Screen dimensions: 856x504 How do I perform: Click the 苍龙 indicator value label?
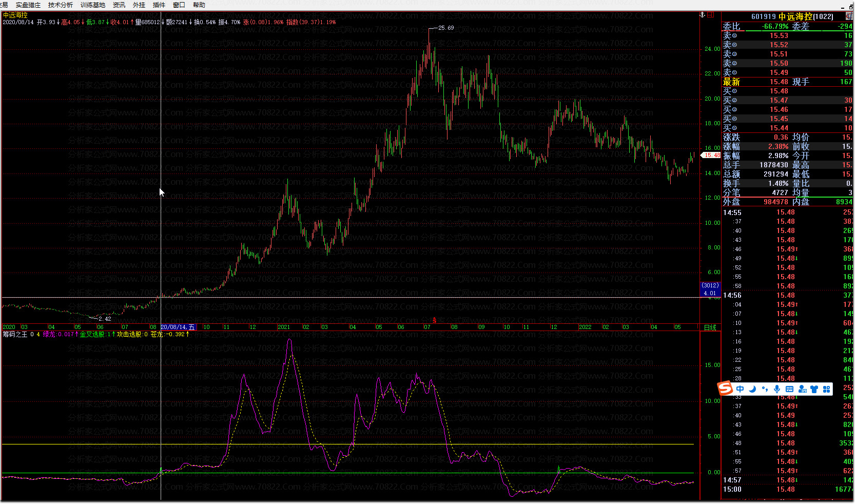(168, 335)
